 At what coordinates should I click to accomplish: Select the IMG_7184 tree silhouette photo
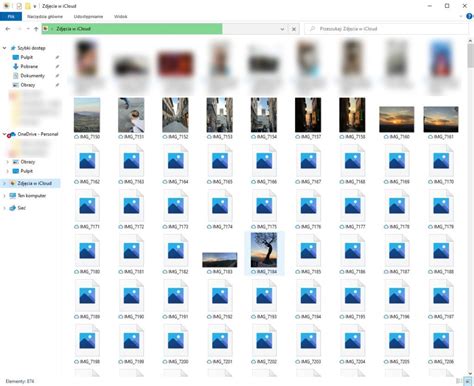[x=264, y=250]
